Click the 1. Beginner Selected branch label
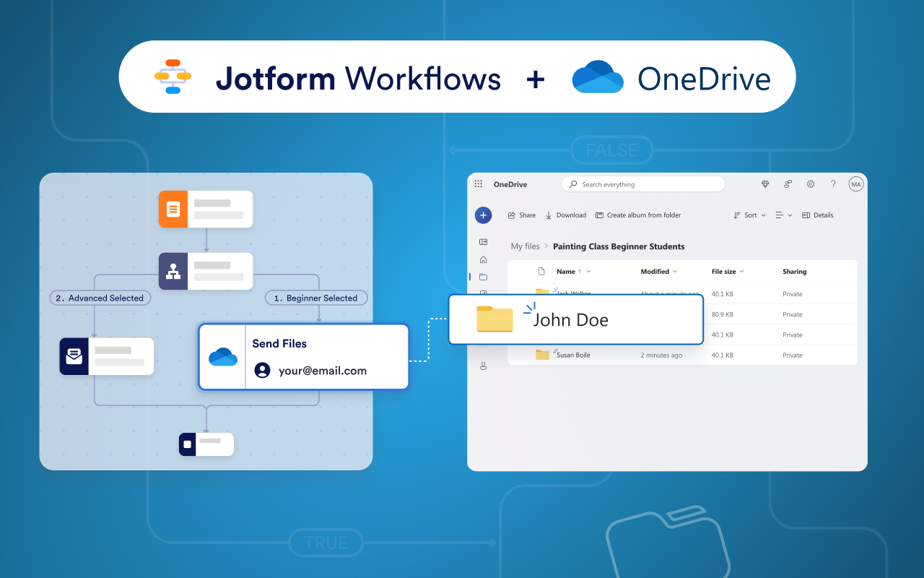The width and height of the screenshot is (924, 578). pyautogui.click(x=316, y=298)
